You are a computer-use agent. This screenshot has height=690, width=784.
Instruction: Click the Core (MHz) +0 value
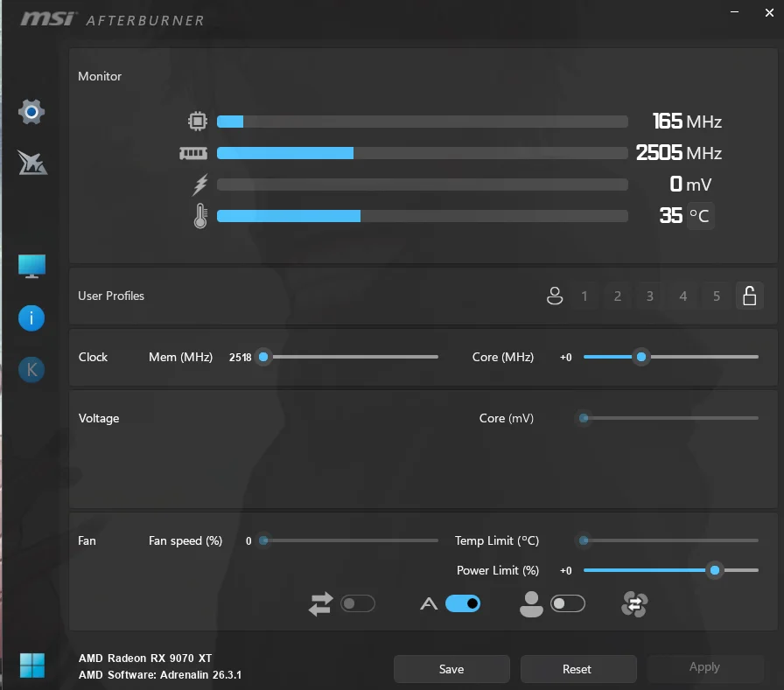(565, 357)
